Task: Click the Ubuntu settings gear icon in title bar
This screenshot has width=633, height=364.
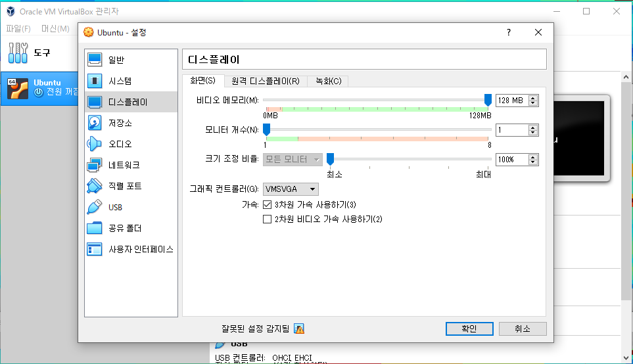Action: tap(89, 32)
